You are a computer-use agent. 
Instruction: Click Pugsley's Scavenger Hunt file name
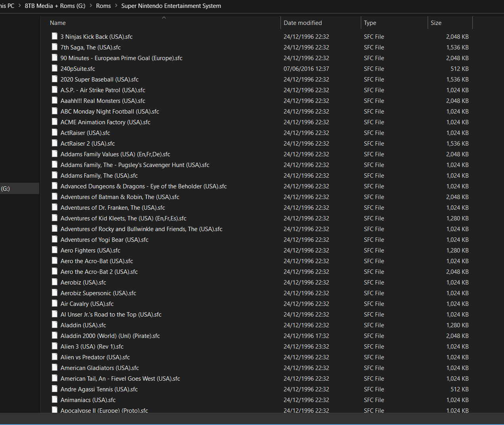click(x=135, y=165)
